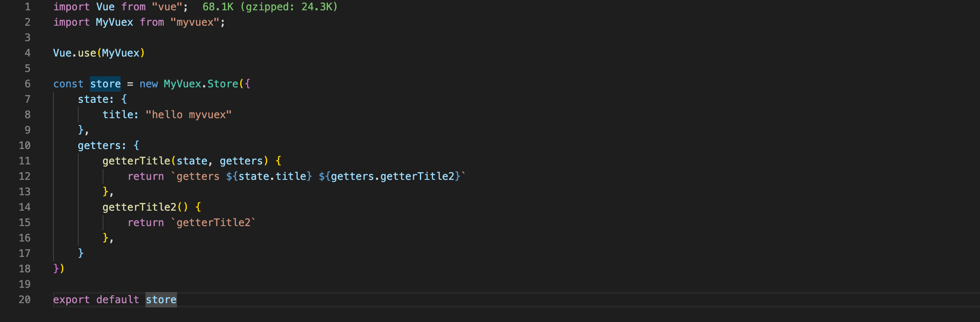Click 'getters' key on line 10
980x322 pixels.
point(99,146)
